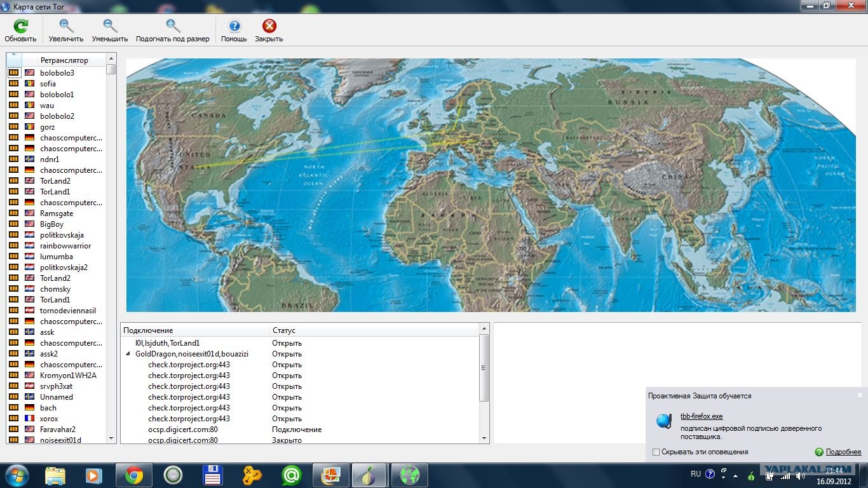The image size is (868, 488).
Task: Click the tbb-firefox.exe globe icon in notification
Action: (x=664, y=421)
